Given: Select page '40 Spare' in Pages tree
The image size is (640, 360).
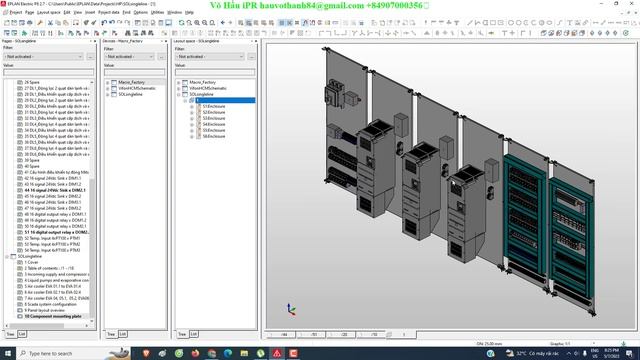Looking at the screenshot, I should pyautogui.click(x=32, y=167).
